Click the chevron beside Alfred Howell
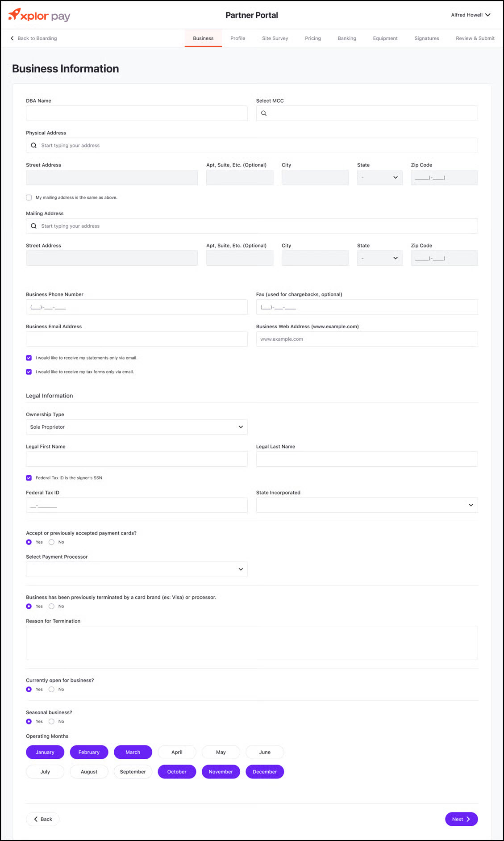The width and height of the screenshot is (504, 841). [488, 15]
